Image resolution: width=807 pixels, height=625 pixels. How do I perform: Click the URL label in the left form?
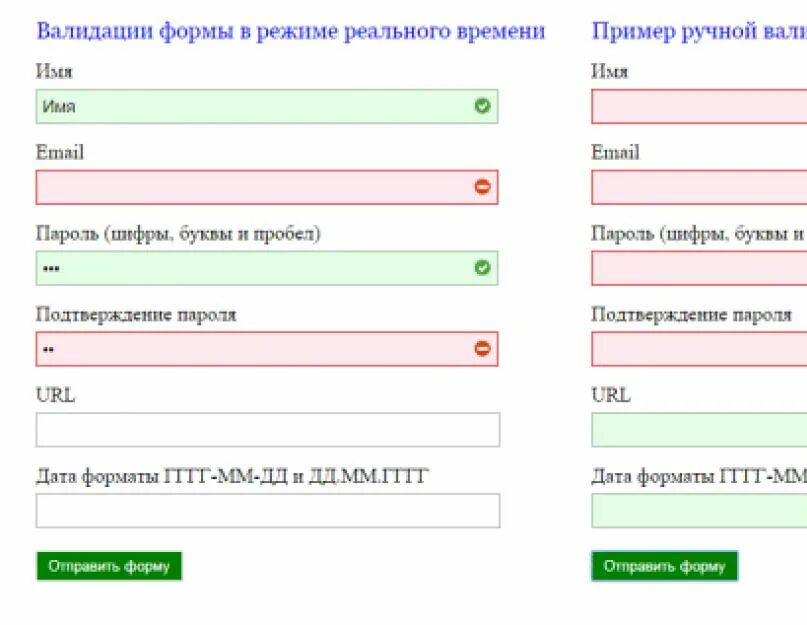pyautogui.click(x=56, y=395)
